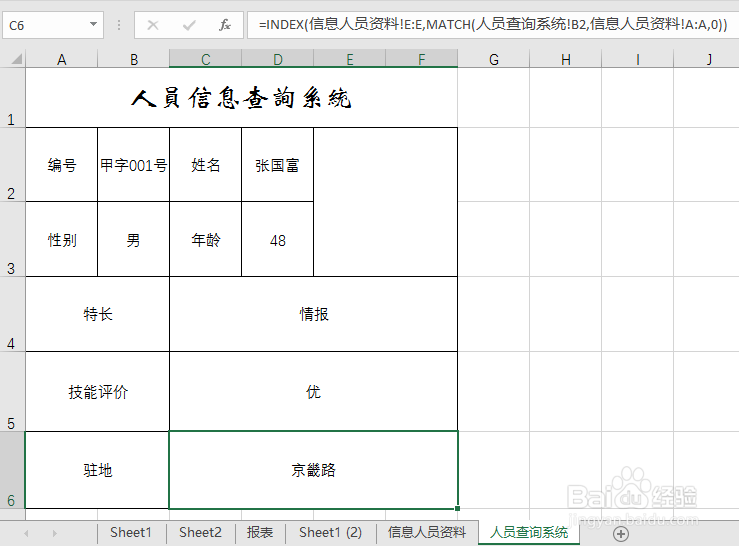Click the Select All corner triangle
This screenshot has width=739, height=546.
[16, 59]
